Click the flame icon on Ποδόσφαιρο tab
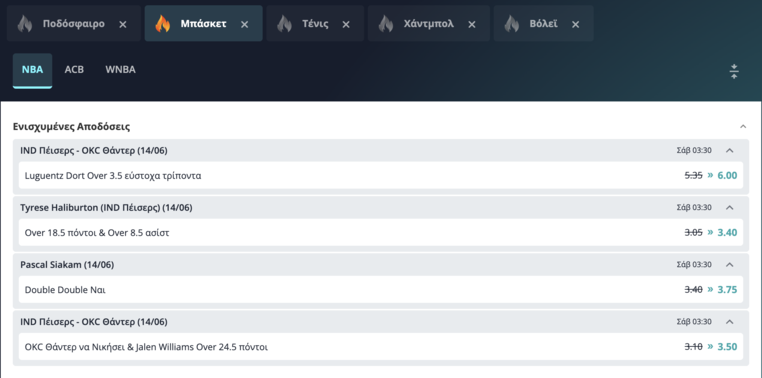 [25, 24]
